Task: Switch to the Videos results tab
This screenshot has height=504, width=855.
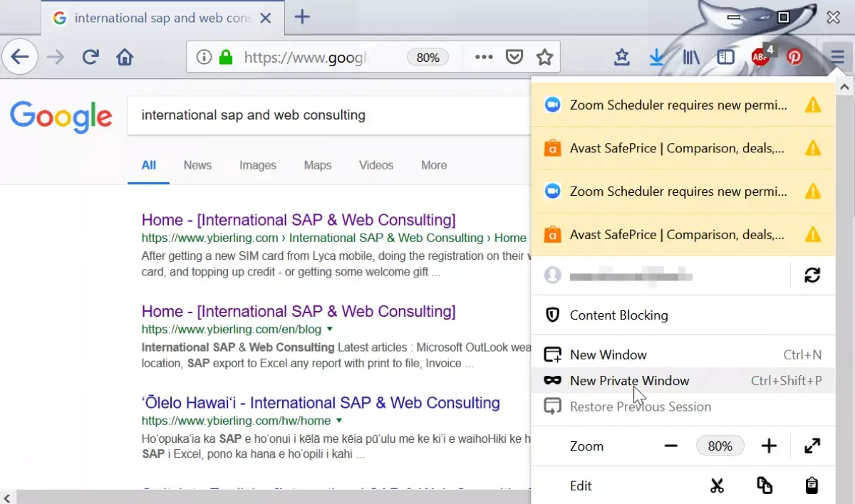Action: point(376,165)
